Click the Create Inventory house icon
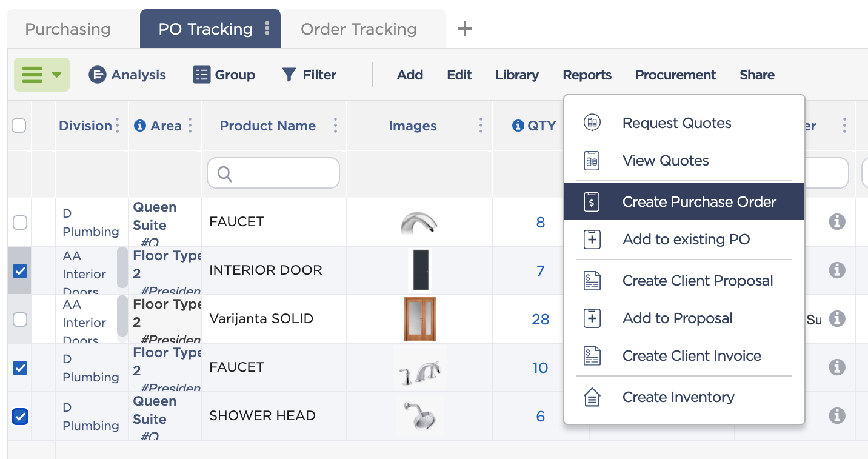 tap(592, 397)
